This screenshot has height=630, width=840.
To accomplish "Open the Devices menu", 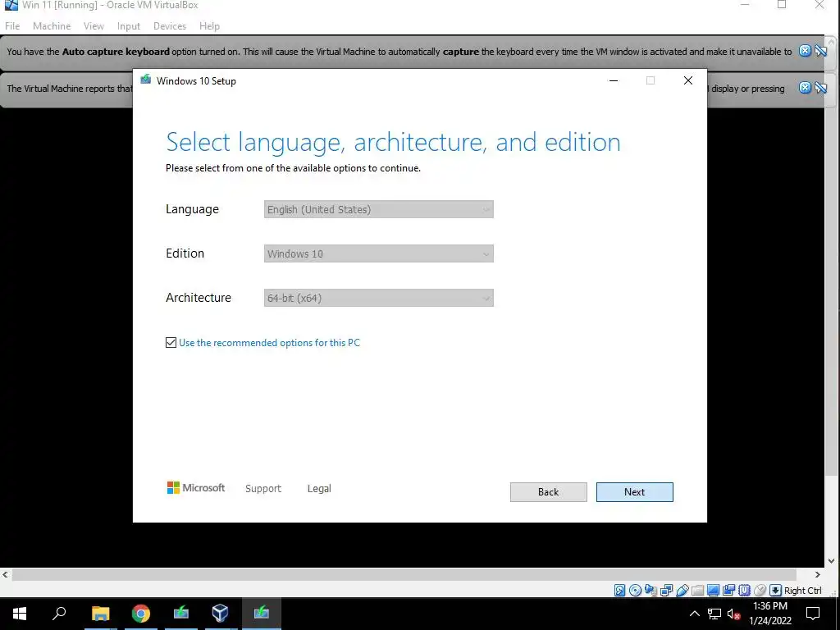I will 170,25.
